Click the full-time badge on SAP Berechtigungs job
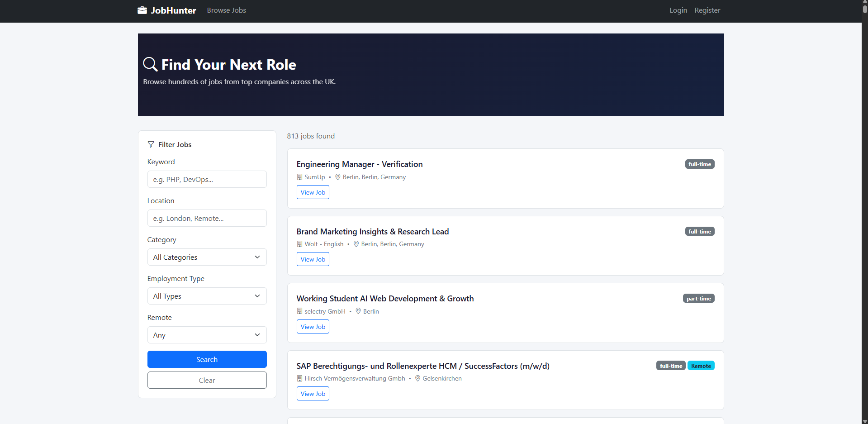The height and width of the screenshot is (424, 868). 671,366
